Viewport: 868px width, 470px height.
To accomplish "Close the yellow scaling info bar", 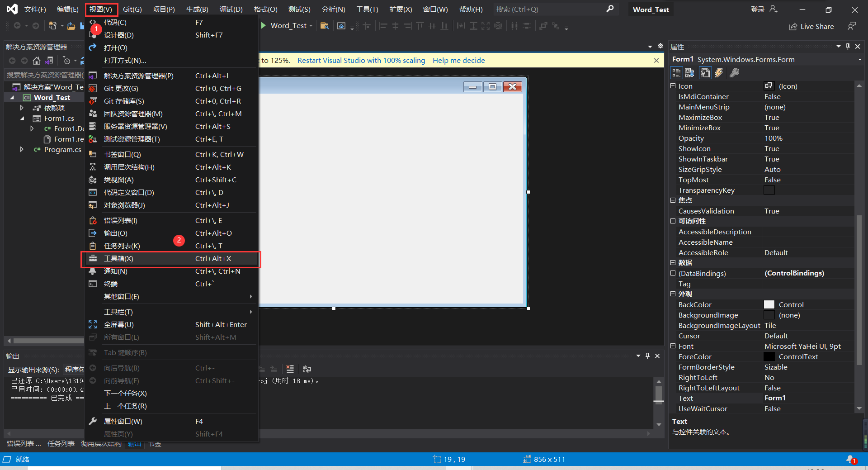I will (x=656, y=61).
